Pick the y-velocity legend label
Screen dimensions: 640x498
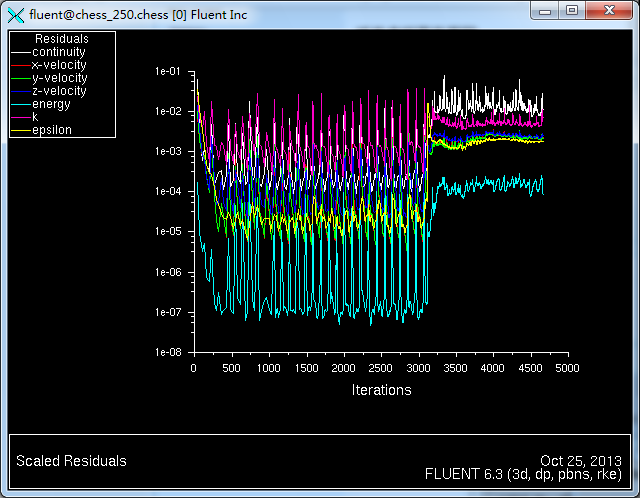(x=59, y=78)
